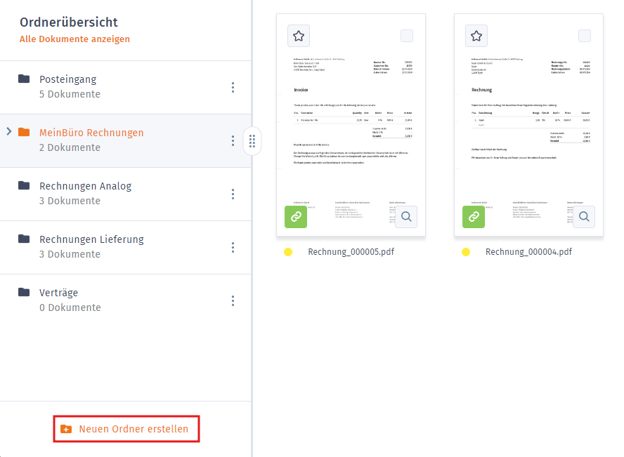
Task: Click green link icon on Rechnung_000004.pdf
Action: (x=473, y=216)
